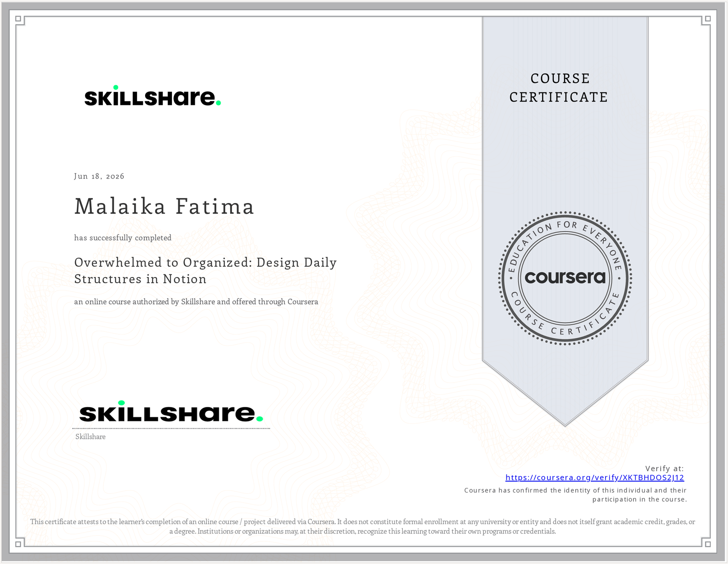
Task: Click the 'has successfully completed' text
Action: point(123,238)
